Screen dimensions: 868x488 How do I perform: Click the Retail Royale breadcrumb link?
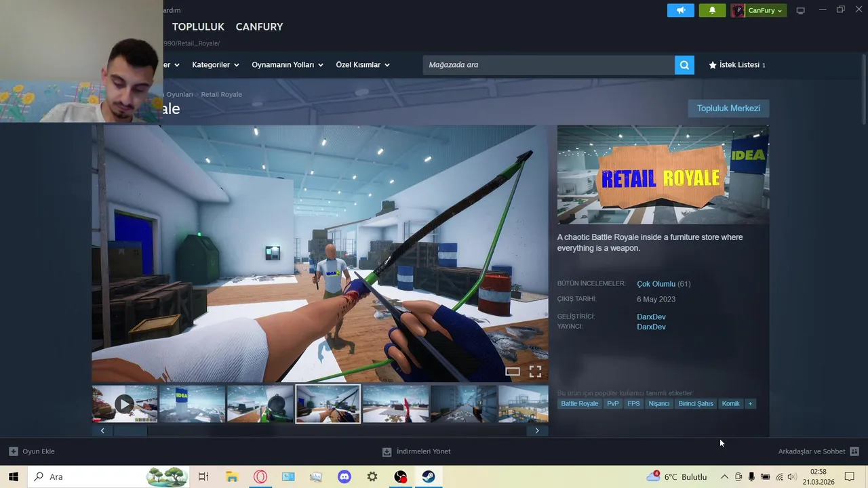(221, 94)
